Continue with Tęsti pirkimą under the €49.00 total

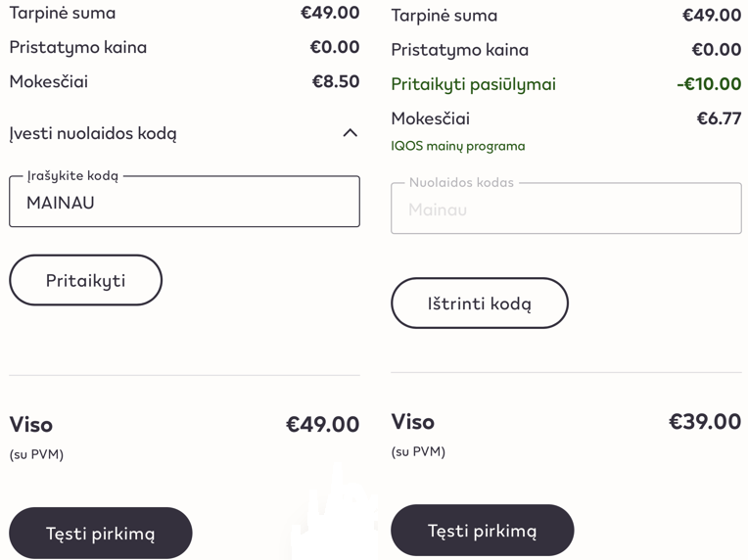(x=101, y=533)
